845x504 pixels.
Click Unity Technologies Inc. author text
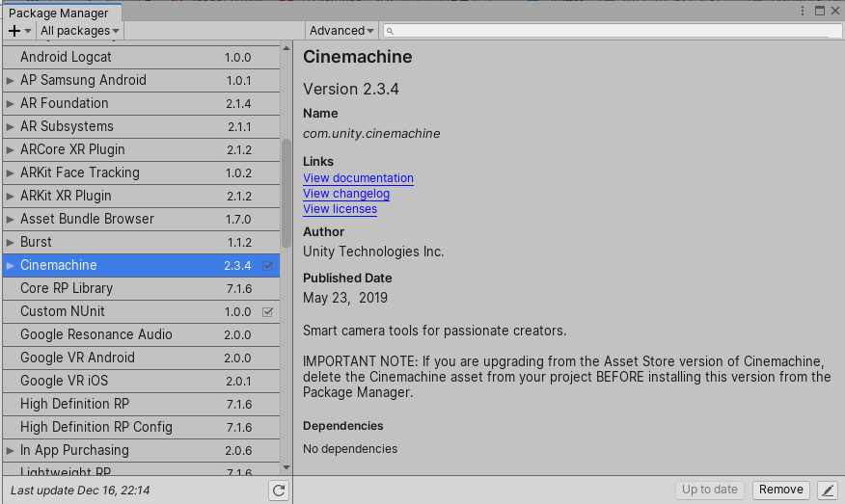point(373,252)
